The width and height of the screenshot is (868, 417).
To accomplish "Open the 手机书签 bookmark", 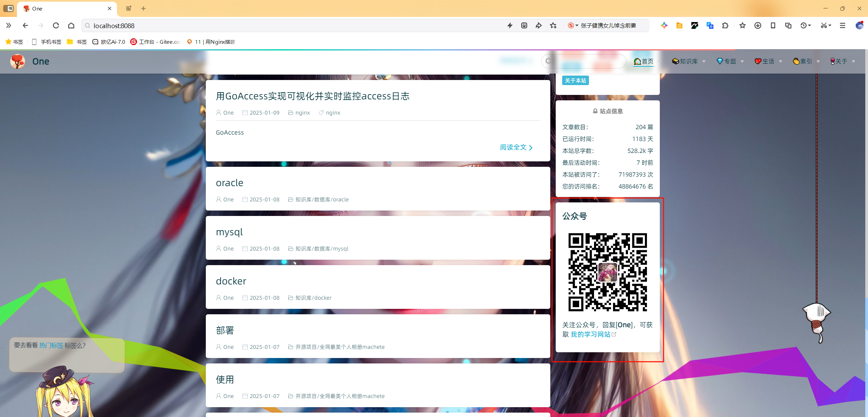I will point(46,42).
